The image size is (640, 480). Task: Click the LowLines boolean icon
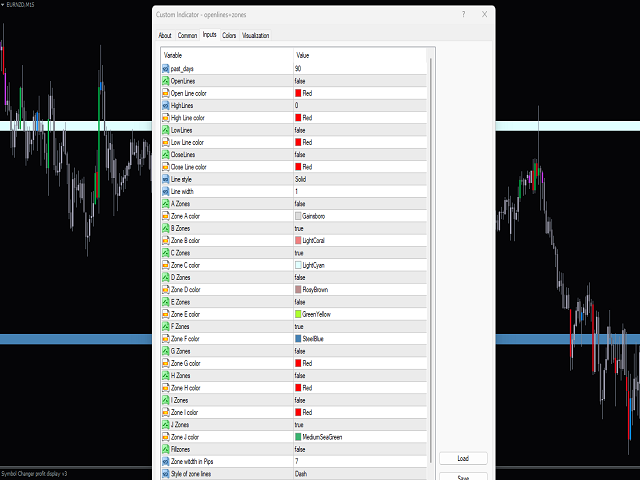coord(165,130)
